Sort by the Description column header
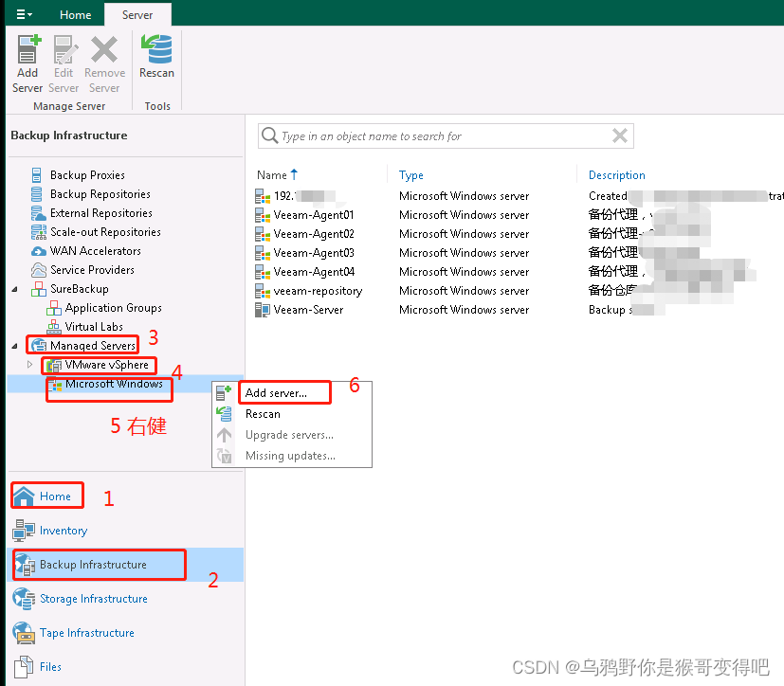The height and width of the screenshot is (686, 784). pos(616,175)
